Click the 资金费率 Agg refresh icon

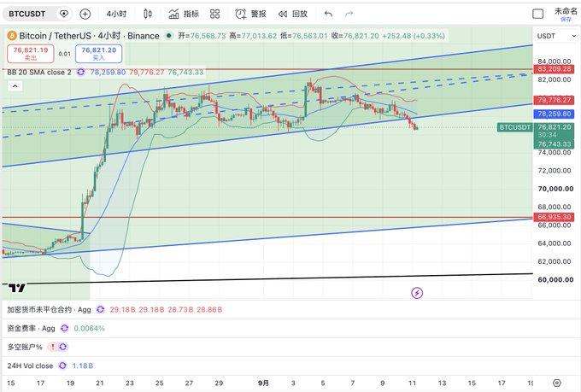(x=64, y=328)
